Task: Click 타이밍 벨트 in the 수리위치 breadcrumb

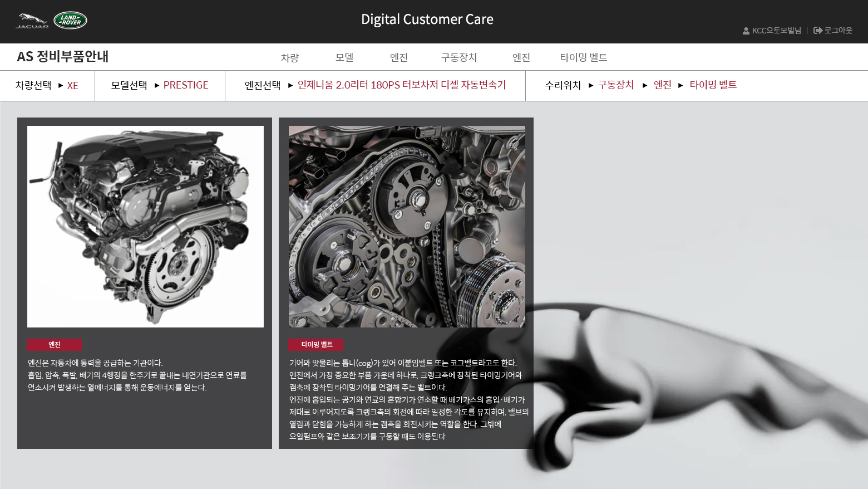Action: click(x=713, y=85)
